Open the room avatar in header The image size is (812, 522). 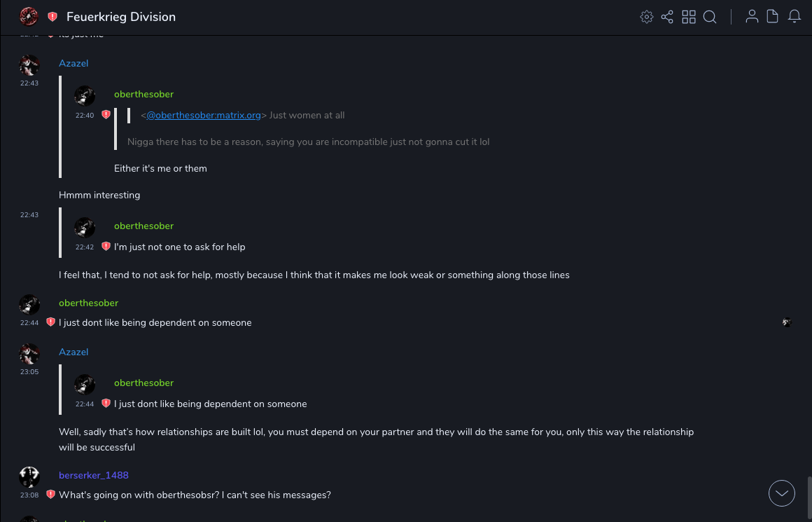click(29, 17)
